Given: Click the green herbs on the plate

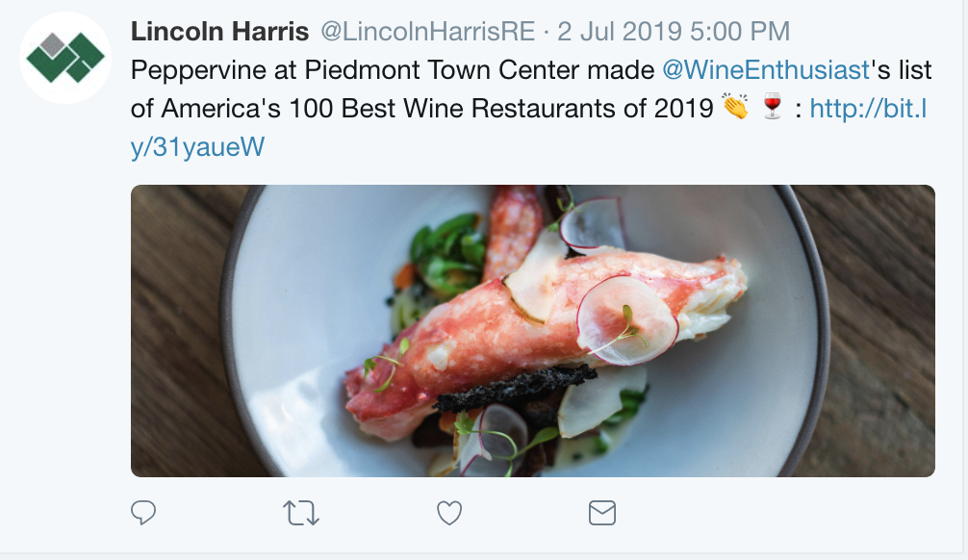Looking at the screenshot, I should pyautogui.click(x=443, y=250).
